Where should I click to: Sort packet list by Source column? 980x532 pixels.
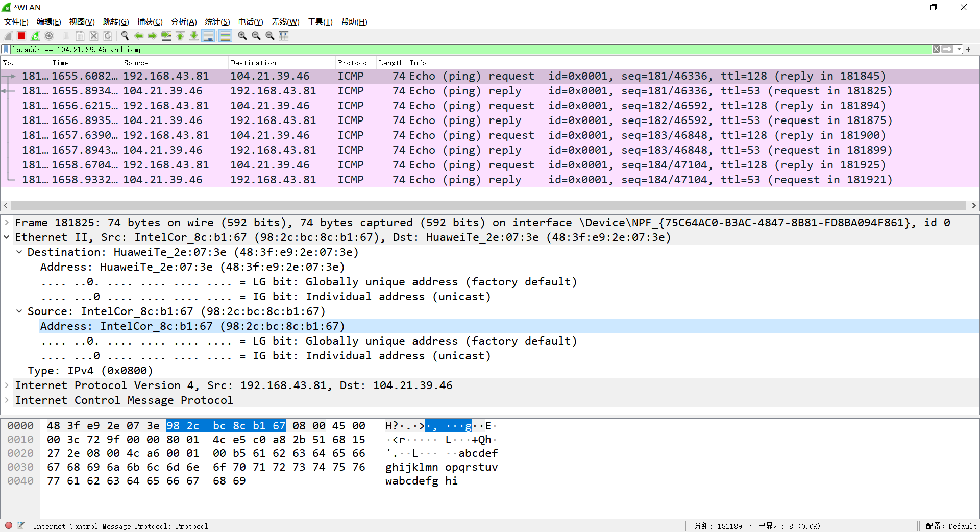point(175,63)
